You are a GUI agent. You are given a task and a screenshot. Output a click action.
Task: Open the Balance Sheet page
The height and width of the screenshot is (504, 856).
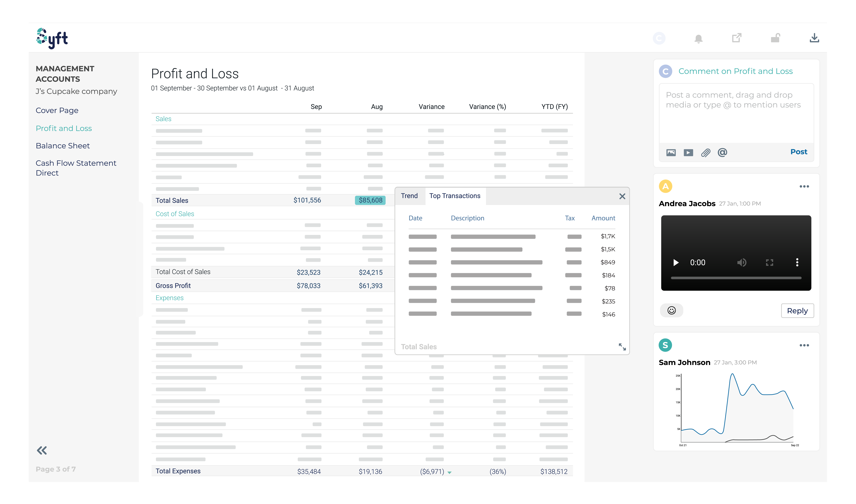coord(63,146)
